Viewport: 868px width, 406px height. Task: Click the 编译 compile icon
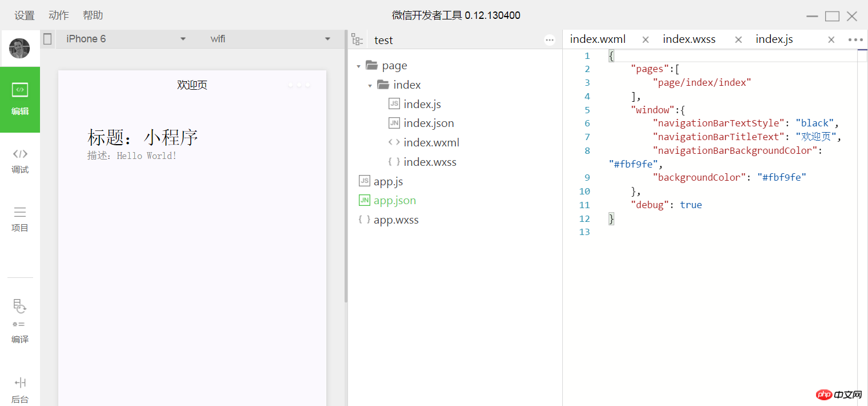[x=20, y=321]
